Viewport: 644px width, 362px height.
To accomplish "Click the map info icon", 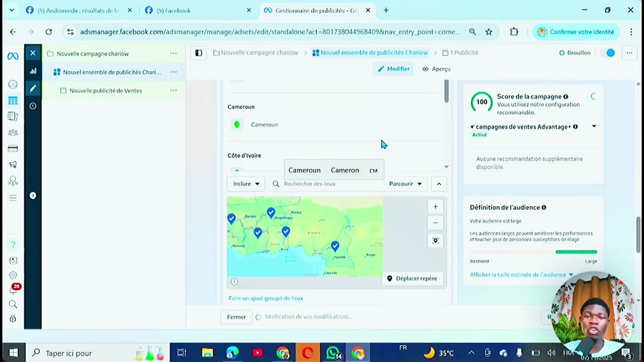I will click(234, 282).
